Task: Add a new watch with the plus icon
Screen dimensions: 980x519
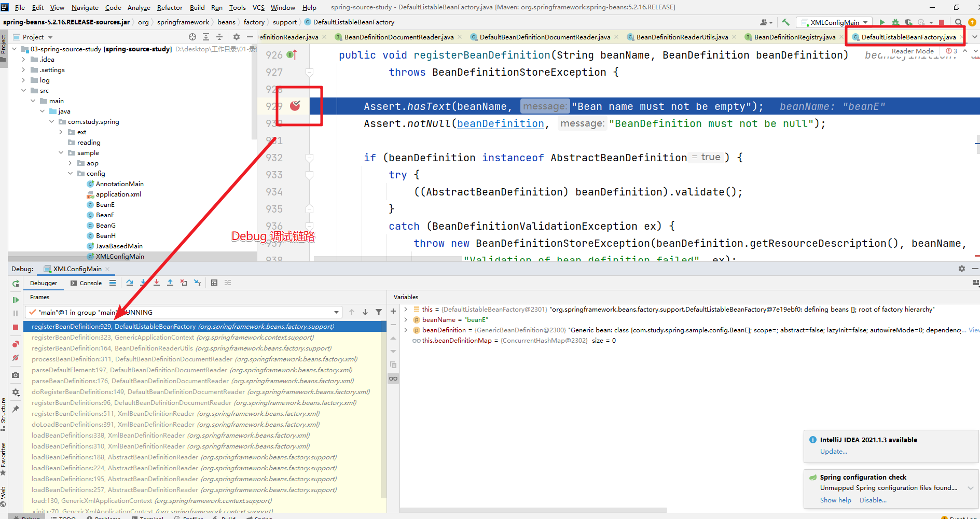Action: point(393,311)
